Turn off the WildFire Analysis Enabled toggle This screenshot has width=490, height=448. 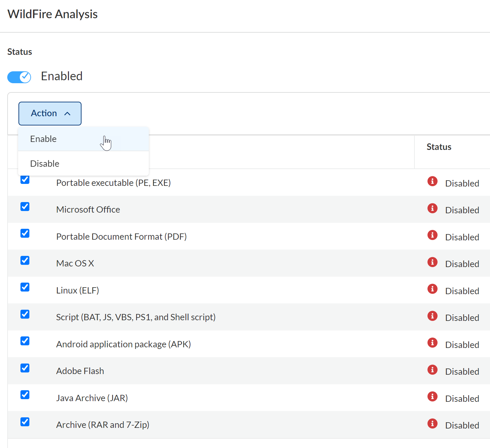[19, 77]
